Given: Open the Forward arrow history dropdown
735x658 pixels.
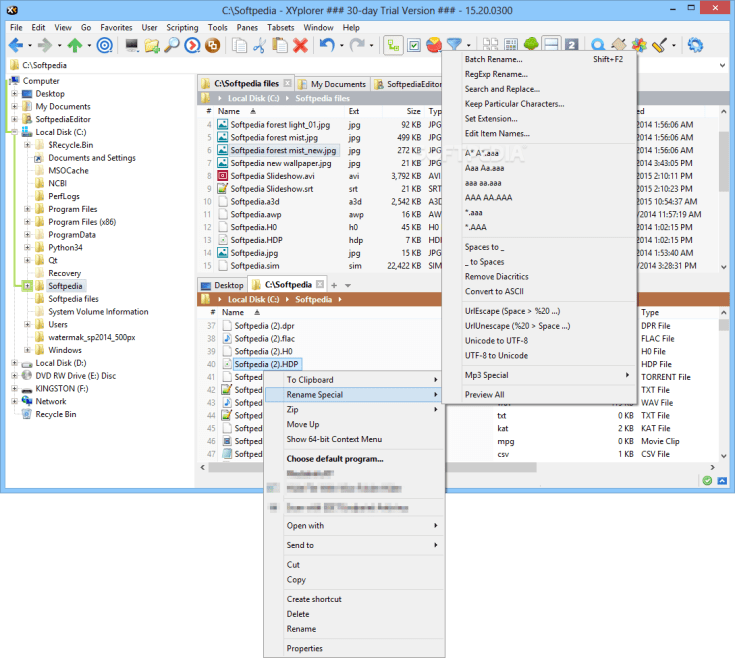Looking at the screenshot, I should 60,46.
